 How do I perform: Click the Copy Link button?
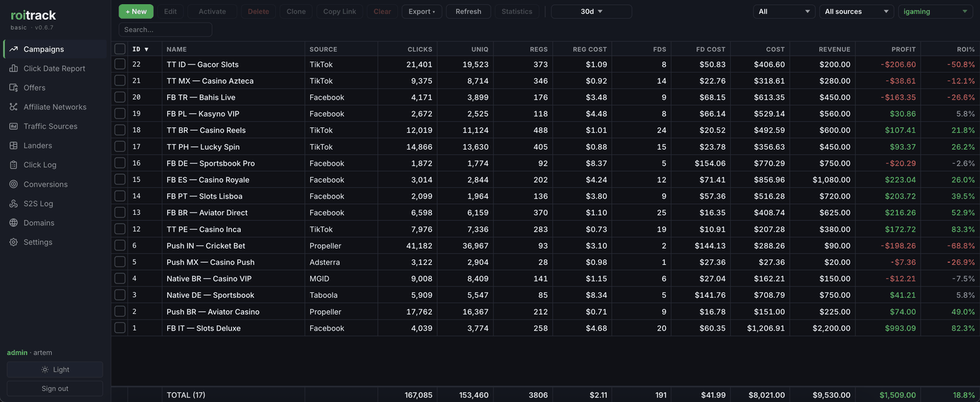pos(339,11)
